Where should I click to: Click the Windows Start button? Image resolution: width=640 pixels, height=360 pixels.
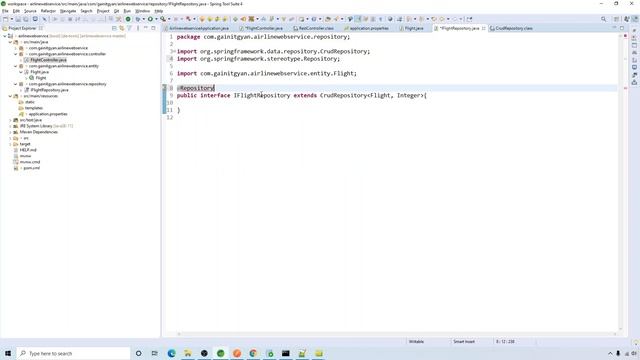[8, 353]
